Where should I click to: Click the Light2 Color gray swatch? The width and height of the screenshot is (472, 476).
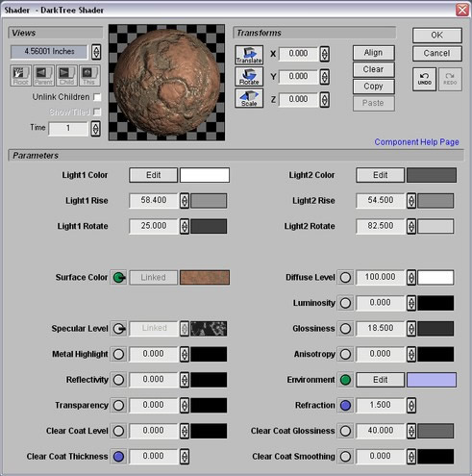coord(432,175)
